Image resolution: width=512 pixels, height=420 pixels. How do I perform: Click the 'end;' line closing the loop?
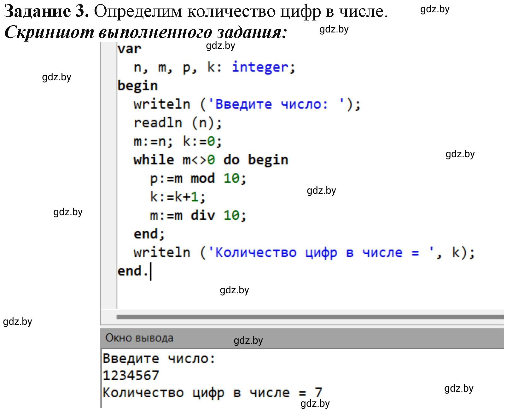(149, 234)
